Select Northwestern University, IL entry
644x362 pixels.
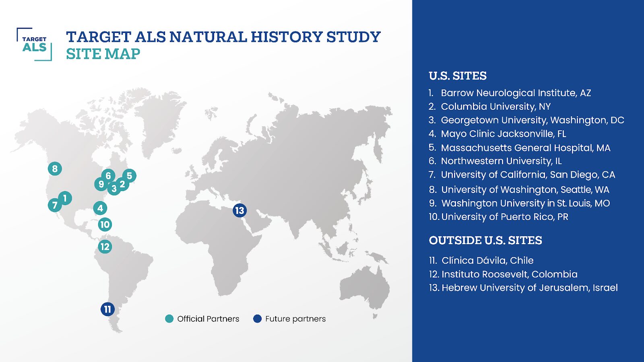(x=495, y=161)
